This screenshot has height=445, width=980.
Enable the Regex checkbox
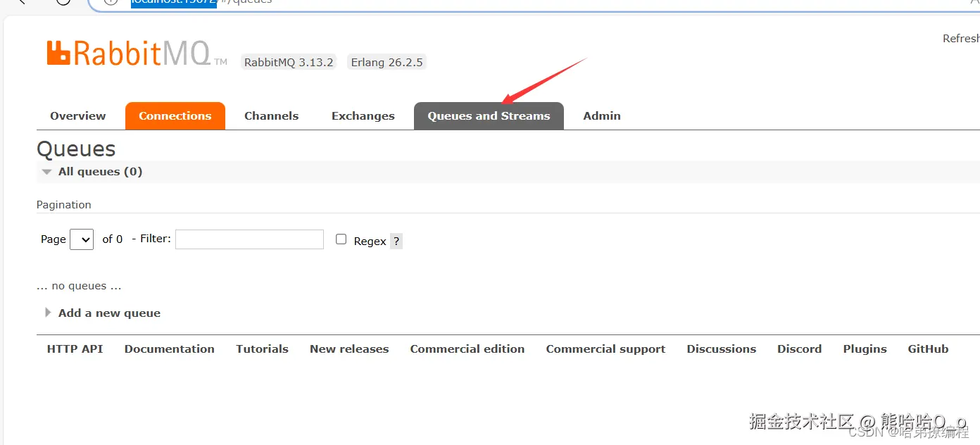click(x=341, y=239)
